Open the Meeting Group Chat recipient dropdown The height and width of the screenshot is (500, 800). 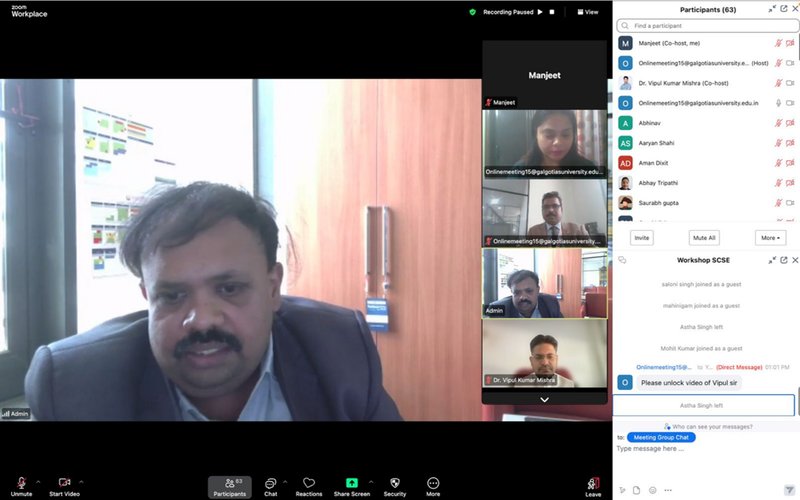[660, 437]
